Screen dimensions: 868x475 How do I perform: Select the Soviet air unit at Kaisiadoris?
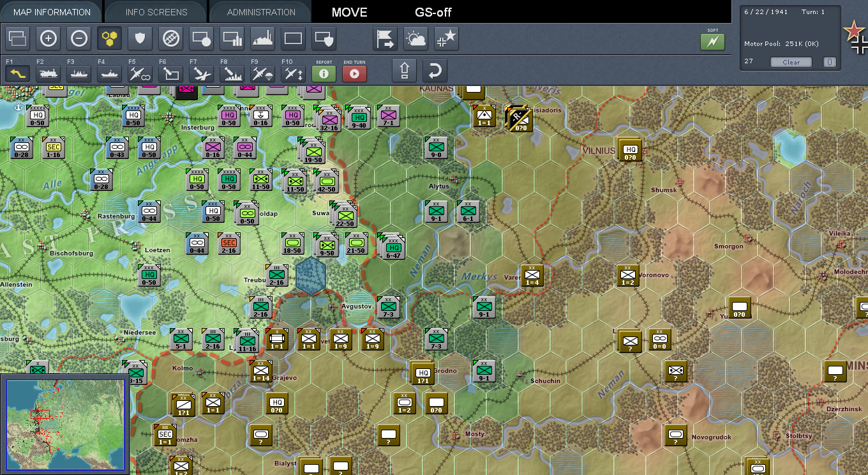pos(519,118)
